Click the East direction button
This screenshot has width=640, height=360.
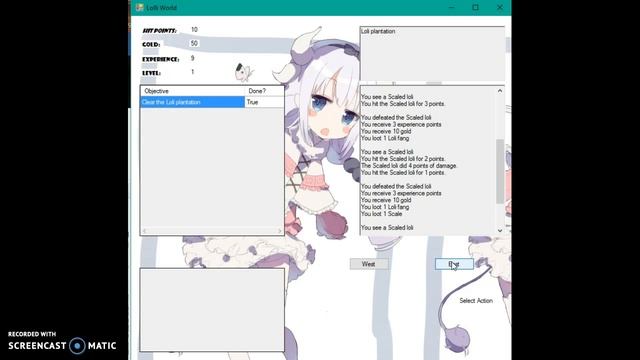(x=454, y=264)
